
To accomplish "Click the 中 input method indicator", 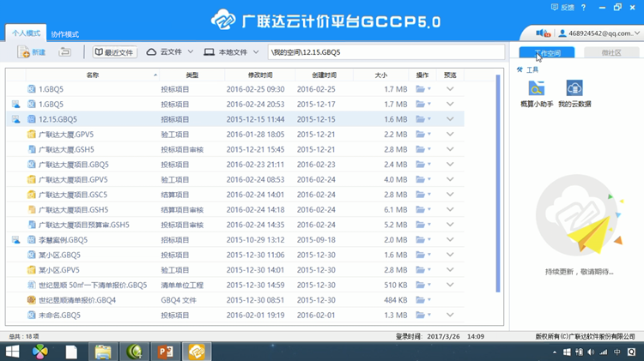I will pyautogui.click(x=617, y=352).
